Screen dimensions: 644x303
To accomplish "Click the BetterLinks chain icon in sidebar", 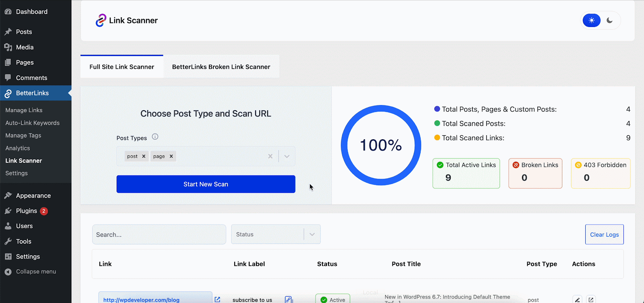I will click(8, 93).
